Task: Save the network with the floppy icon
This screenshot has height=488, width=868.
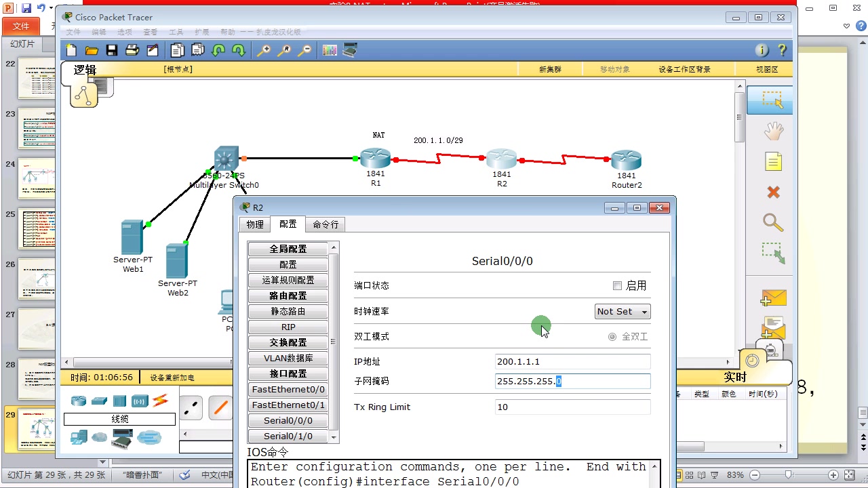Action: click(x=112, y=50)
